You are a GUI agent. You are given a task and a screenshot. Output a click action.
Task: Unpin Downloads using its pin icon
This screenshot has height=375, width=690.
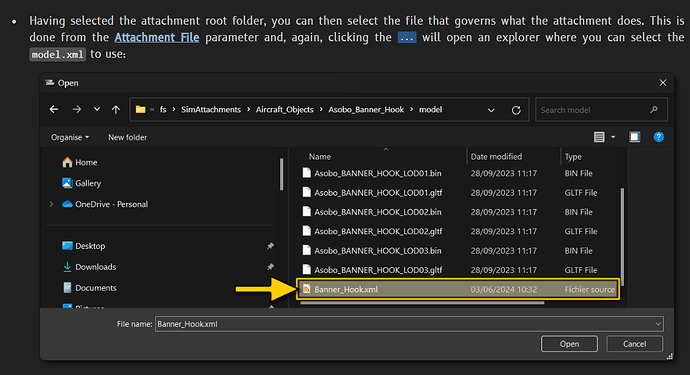(x=271, y=267)
